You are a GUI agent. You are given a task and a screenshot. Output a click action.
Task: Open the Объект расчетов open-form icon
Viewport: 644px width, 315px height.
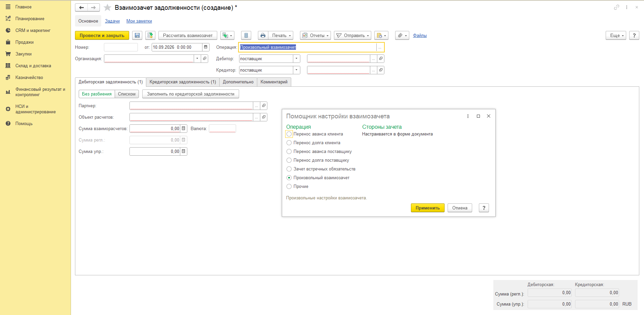click(x=264, y=117)
